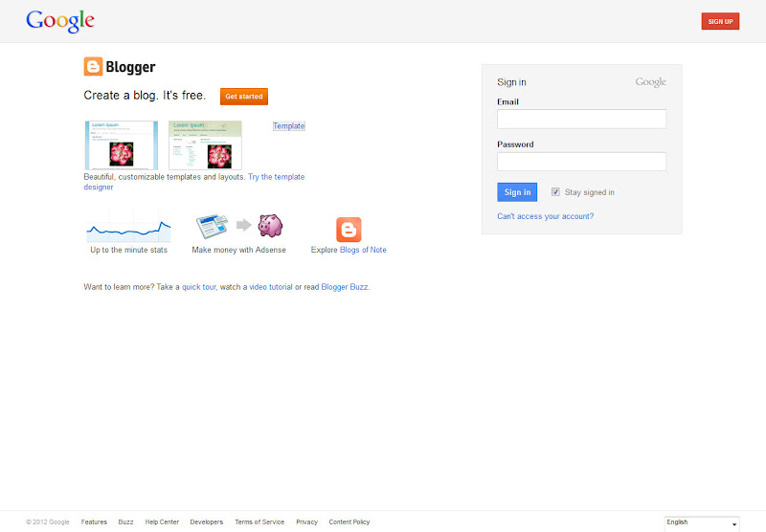Open Can't access your account link
Viewport: 766px width, 532px height.
545,216
